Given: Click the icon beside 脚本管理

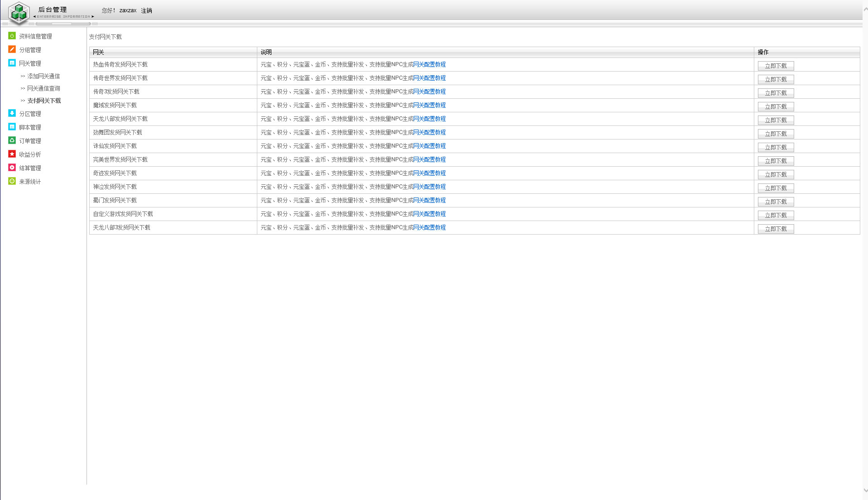Looking at the screenshot, I should click(12, 127).
